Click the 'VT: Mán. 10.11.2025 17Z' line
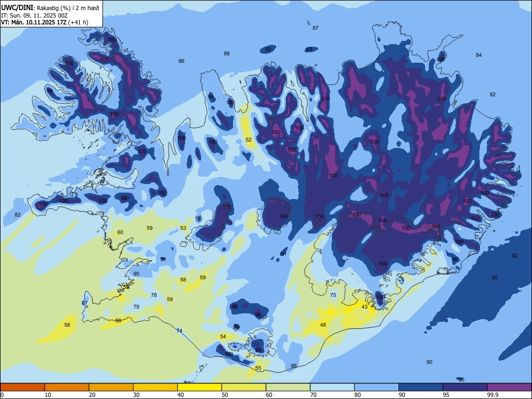The image size is (532, 399). (34, 22)
